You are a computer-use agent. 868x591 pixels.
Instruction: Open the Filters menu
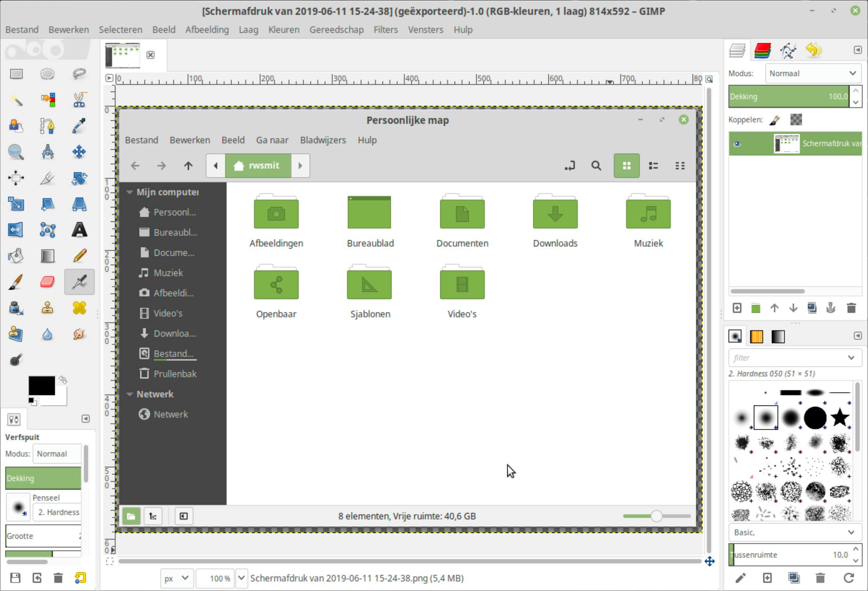(x=385, y=30)
